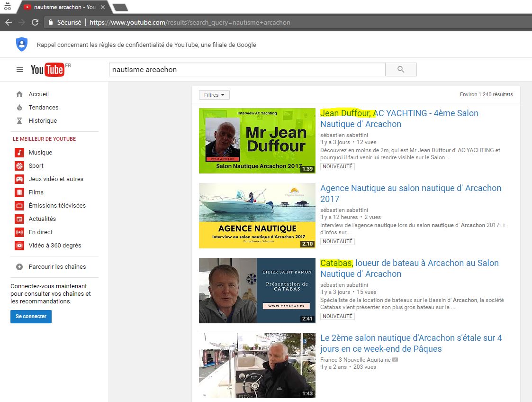Click the Historique hourglass icon

coord(19,120)
